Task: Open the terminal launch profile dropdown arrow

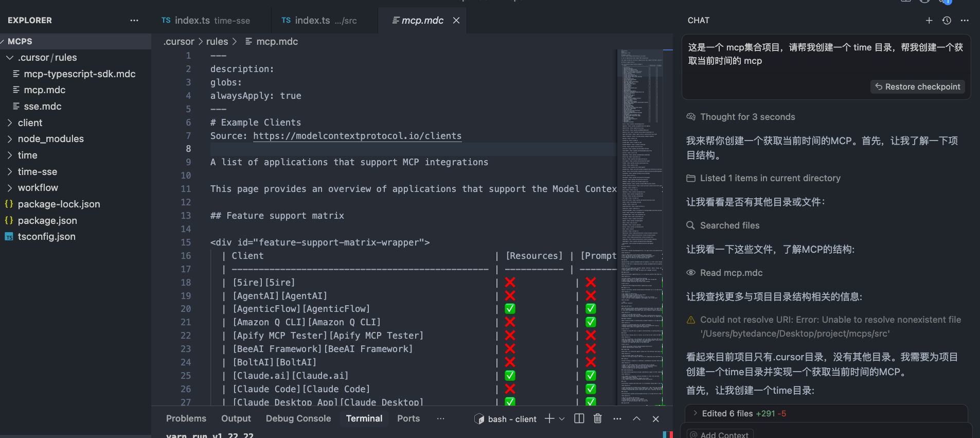Action: point(562,419)
